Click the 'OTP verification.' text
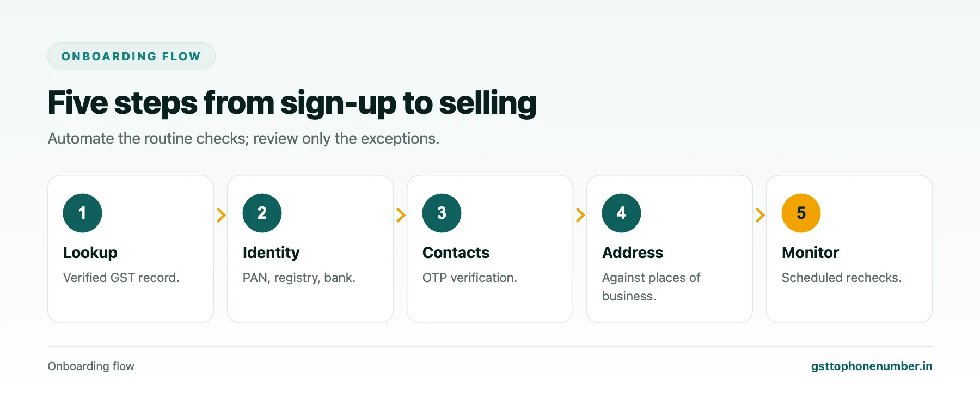Screen dimensions: 980x411 click(x=470, y=278)
